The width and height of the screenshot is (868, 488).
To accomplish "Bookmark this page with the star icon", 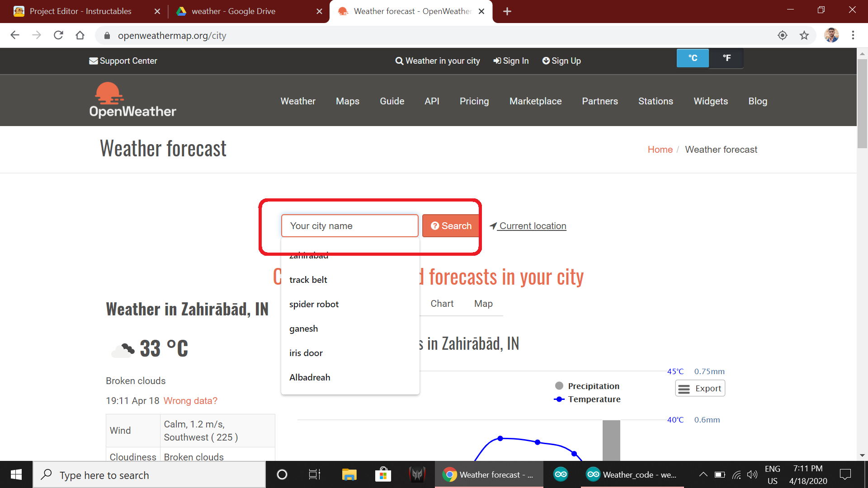I will pos(804,35).
